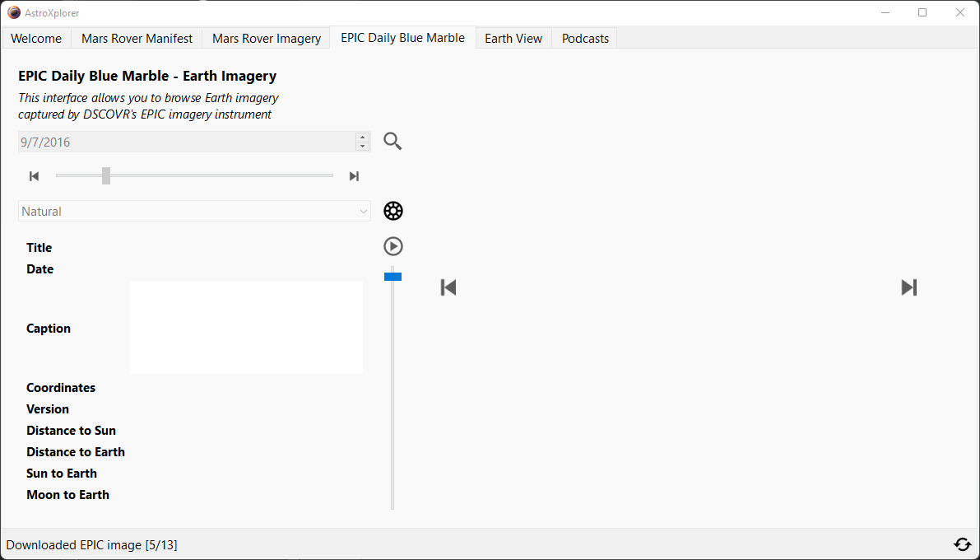Go to the Earth View tab
This screenshot has width=980, height=560.
pyautogui.click(x=513, y=39)
